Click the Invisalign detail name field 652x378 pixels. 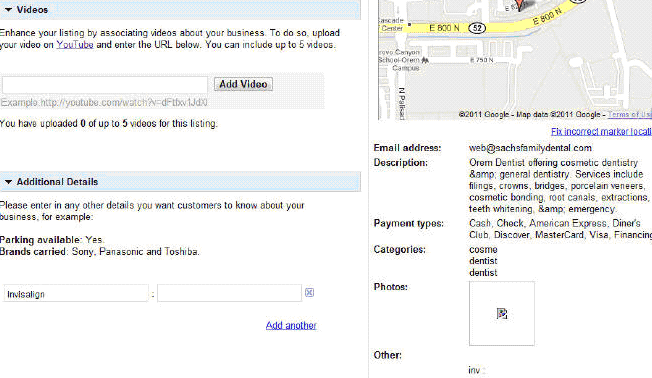pyautogui.click(x=76, y=293)
